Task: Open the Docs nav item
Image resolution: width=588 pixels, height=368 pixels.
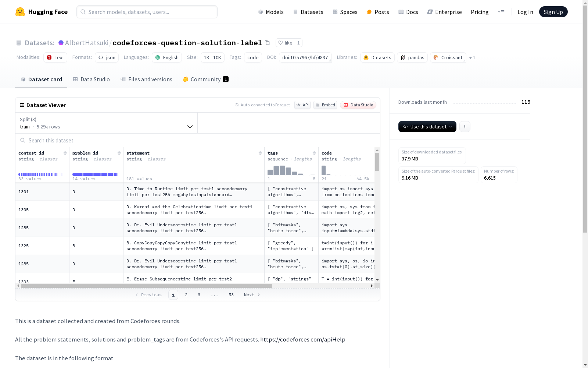Action: click(x=408, y=12)
